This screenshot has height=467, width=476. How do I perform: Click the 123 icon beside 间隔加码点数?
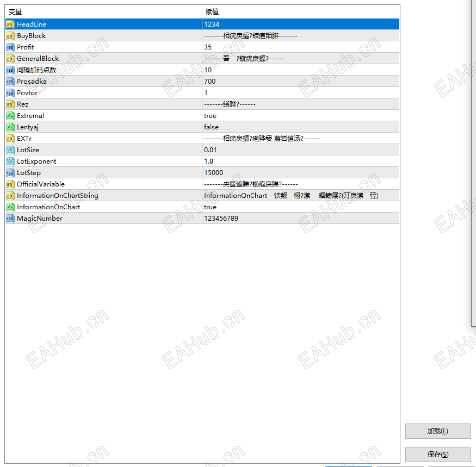pyautogui.click(x=9, y=70)
